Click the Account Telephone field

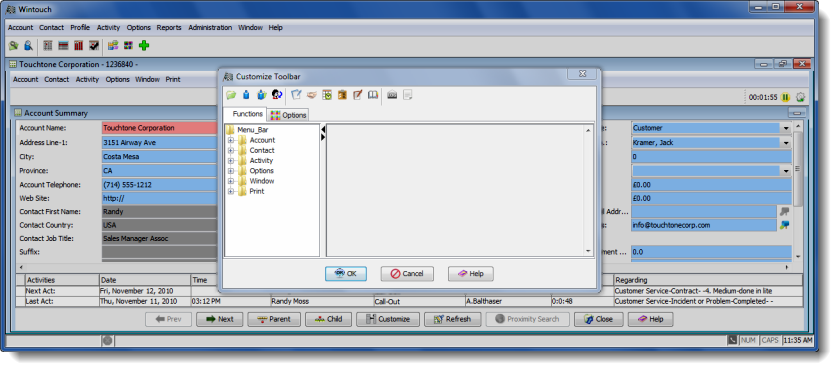pyautogui.click(x=159, y=185)
